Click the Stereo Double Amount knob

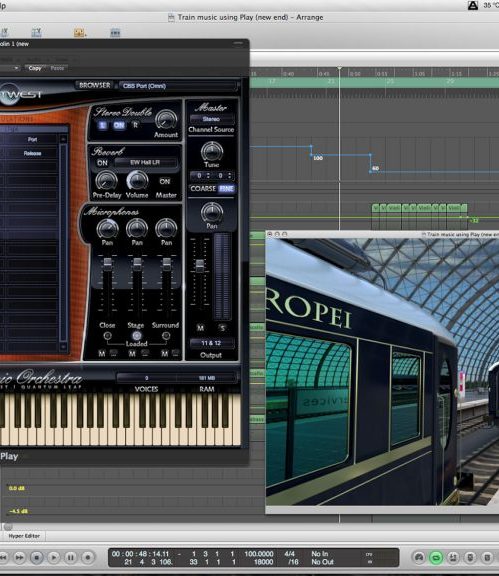pos(166,120)
